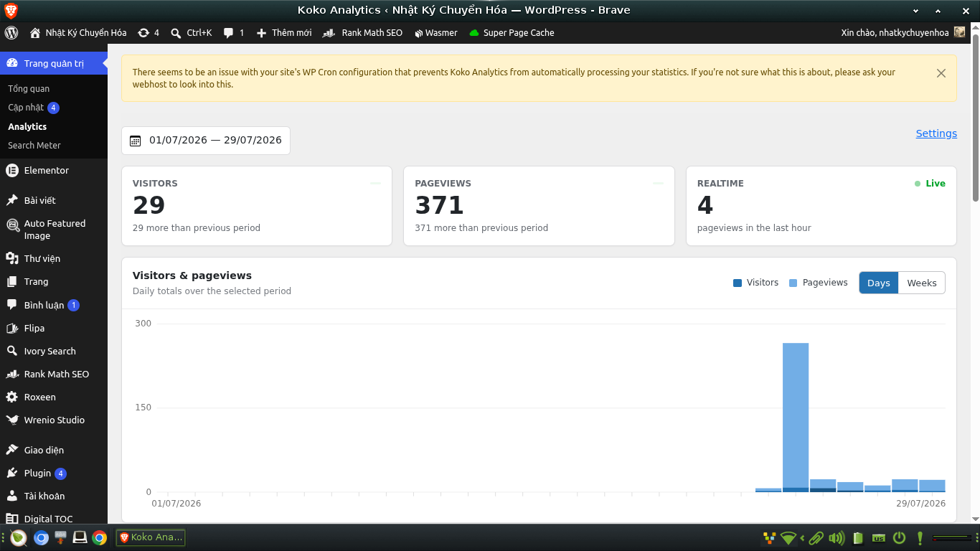Click the VISITORS total 29
Image resolution: width=980 pixels, height=551 pixels.
(149, 205)
